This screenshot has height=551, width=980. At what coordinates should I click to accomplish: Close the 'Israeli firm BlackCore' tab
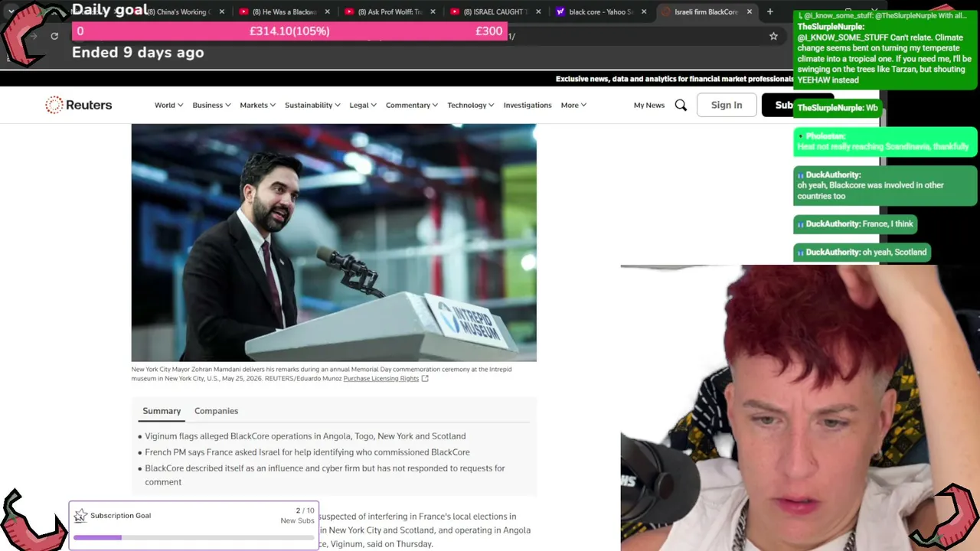click(x=750, y=11)
